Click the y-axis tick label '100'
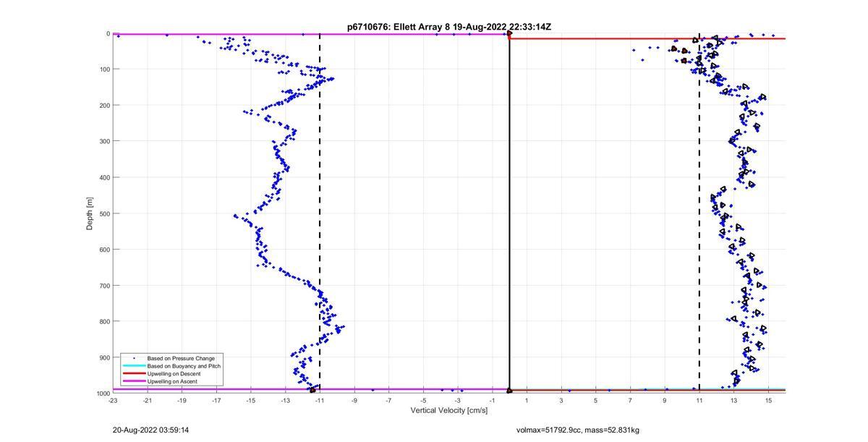This screenshot has height=442, width=868. pyautogui.click(x=104, y=69)
